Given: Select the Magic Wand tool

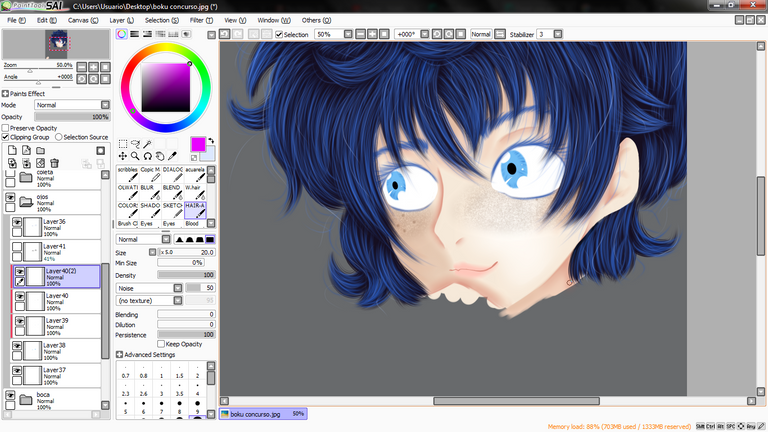Looking at the screenshot, I should click(147, 144).
